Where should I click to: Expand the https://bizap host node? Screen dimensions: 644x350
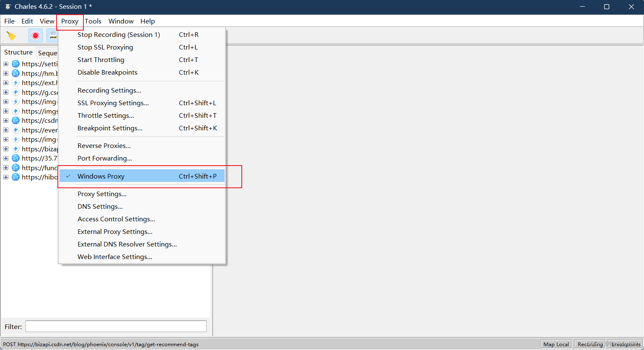tap(6, 149)
